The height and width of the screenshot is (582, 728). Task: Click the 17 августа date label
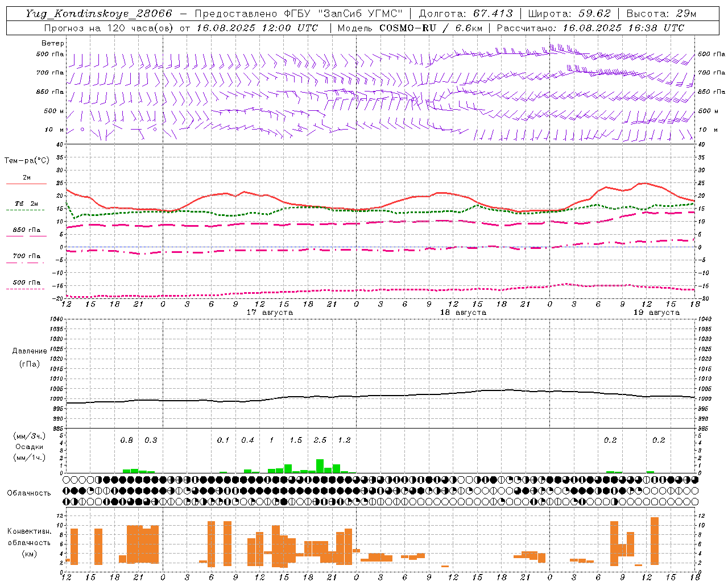270,313
